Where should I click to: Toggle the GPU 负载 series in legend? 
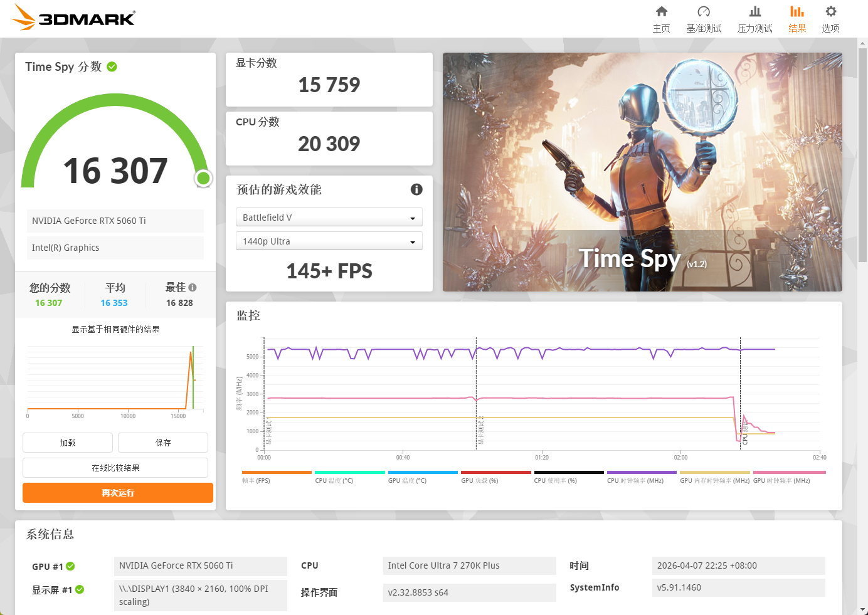(495, 473)
